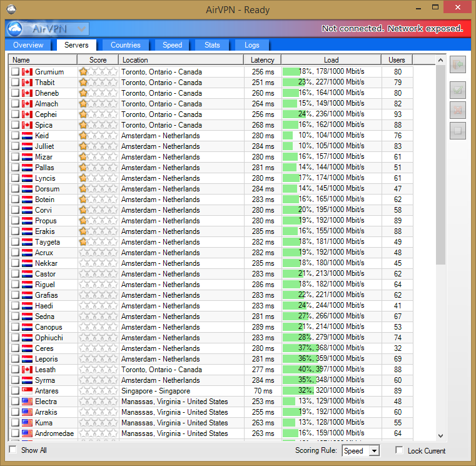Click the 70 ms latency cell
The height and width of the screenshot is (466, 476).
pyautogui.click(x=263, y=391)
